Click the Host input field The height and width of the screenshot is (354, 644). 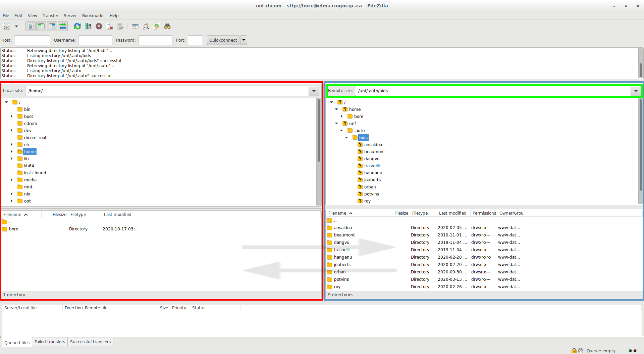pyautogui.click(x=32, y=40)
